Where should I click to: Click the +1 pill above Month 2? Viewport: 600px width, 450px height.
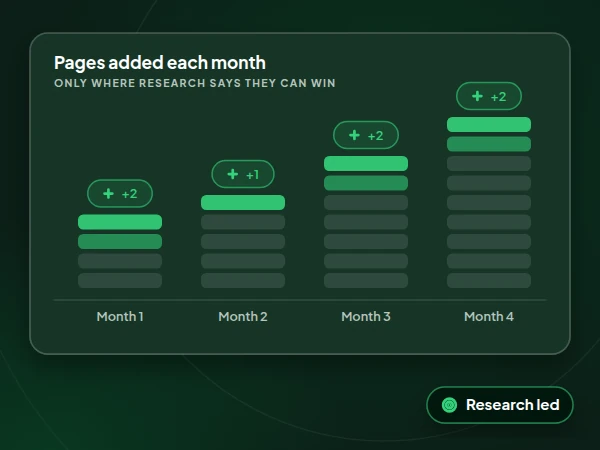pyautogui.click(x=243, y=174)
